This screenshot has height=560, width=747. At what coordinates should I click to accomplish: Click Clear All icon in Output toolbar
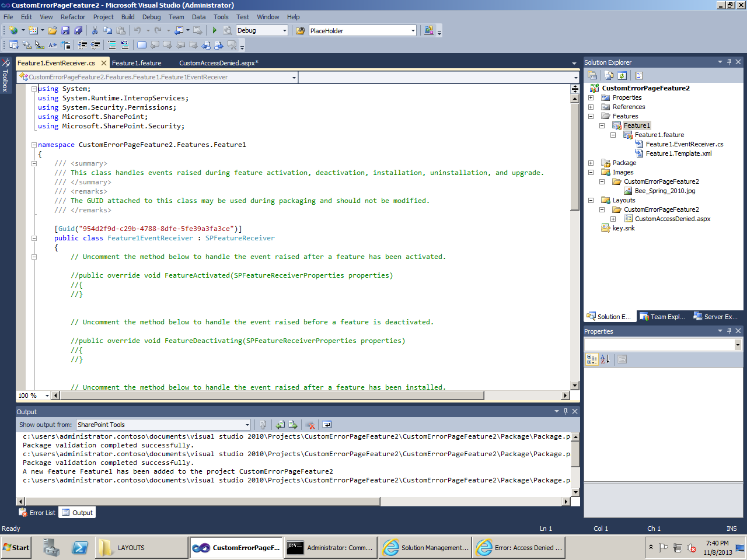(x=310, y=425)
